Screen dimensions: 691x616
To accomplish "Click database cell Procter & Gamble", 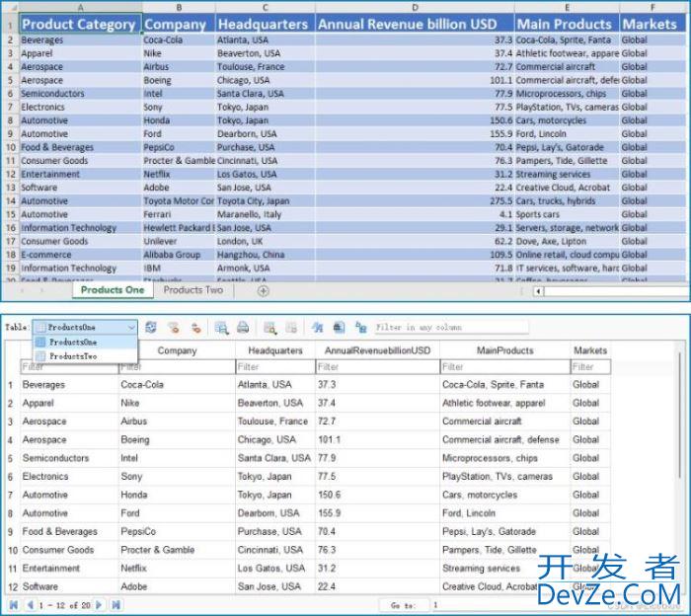I will 177,550.
